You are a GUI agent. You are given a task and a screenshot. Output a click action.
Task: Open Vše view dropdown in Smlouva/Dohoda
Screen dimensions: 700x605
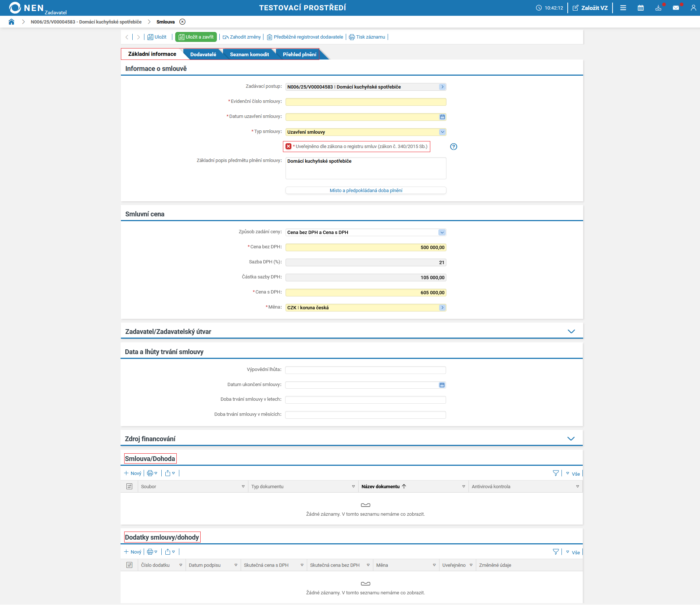point(573,474)
